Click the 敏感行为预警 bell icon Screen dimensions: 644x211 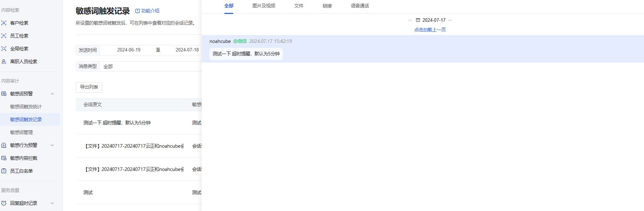(4, 145)
